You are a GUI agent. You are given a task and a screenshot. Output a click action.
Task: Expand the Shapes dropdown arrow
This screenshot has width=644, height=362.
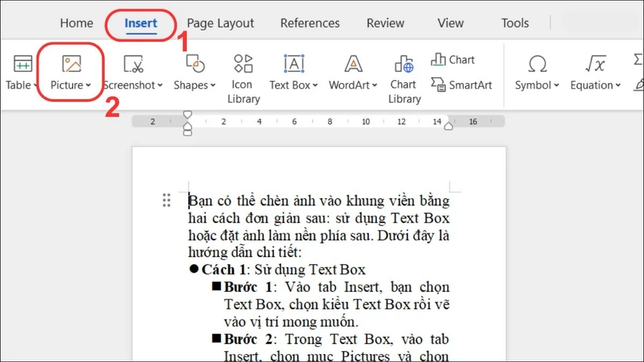pyautogui.click(x=213, y=85)
